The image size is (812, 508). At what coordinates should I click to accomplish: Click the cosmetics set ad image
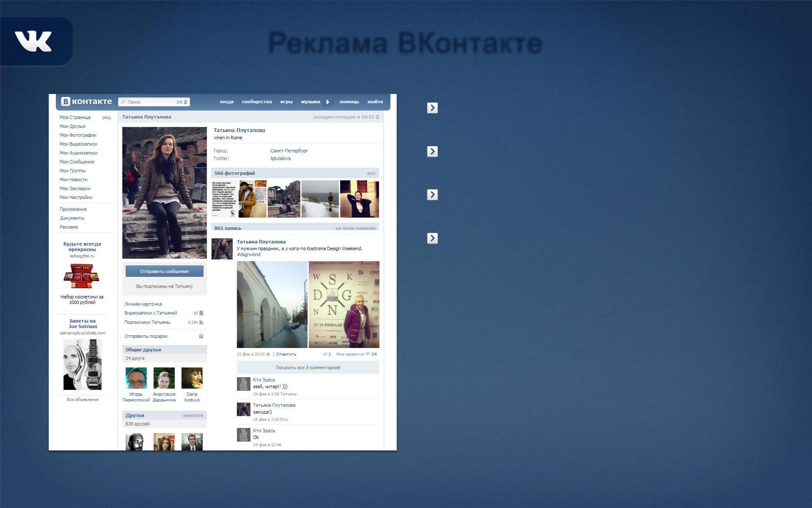(x=82, y=276)
